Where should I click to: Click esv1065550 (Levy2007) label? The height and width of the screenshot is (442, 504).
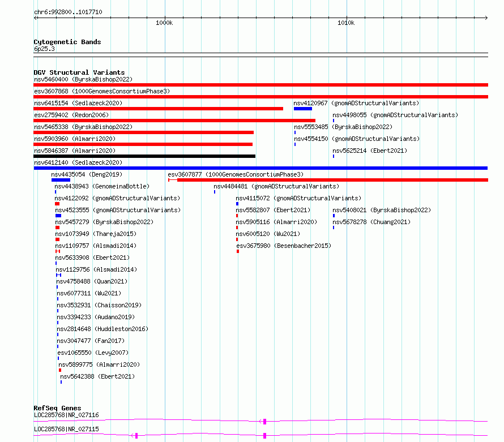(x=93, y=353)
